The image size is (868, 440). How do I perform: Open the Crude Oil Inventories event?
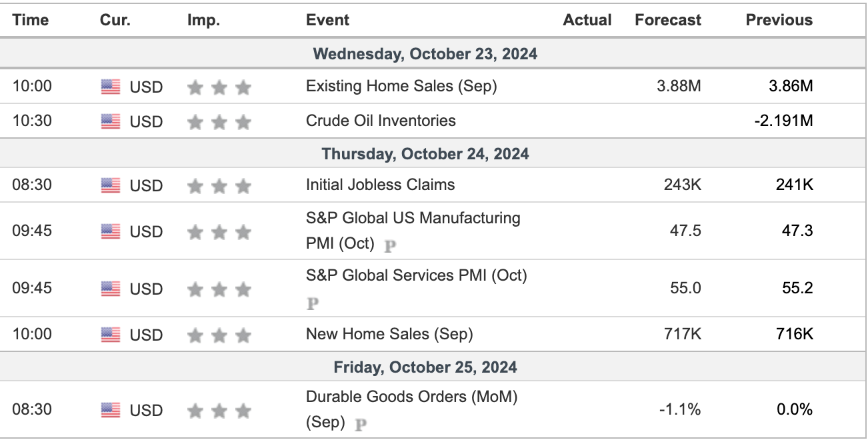[x=381, y=121]
